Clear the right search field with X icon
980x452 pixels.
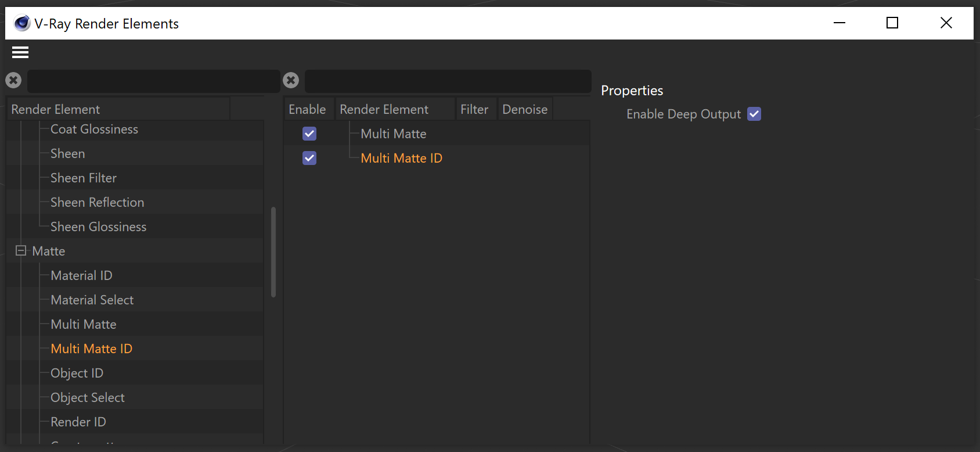tap(291, 80)
